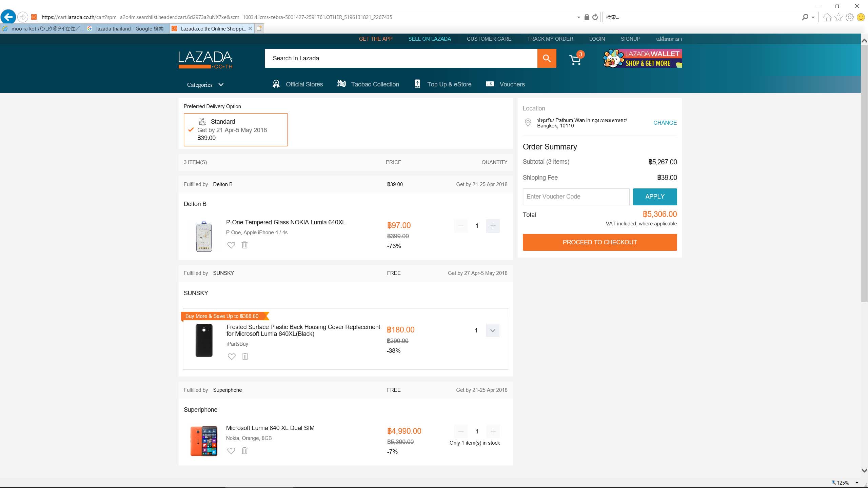868x488 pixels.
Task: Click the LOGIN link
Action: [597, 39]
